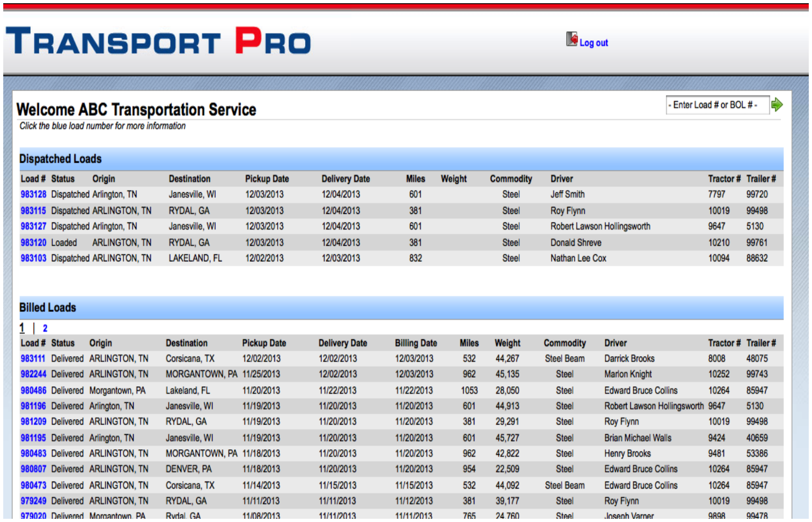Click driver name Henry Brooks
The width and height of the screenshot is (812, 522).
tap(628, 454)
